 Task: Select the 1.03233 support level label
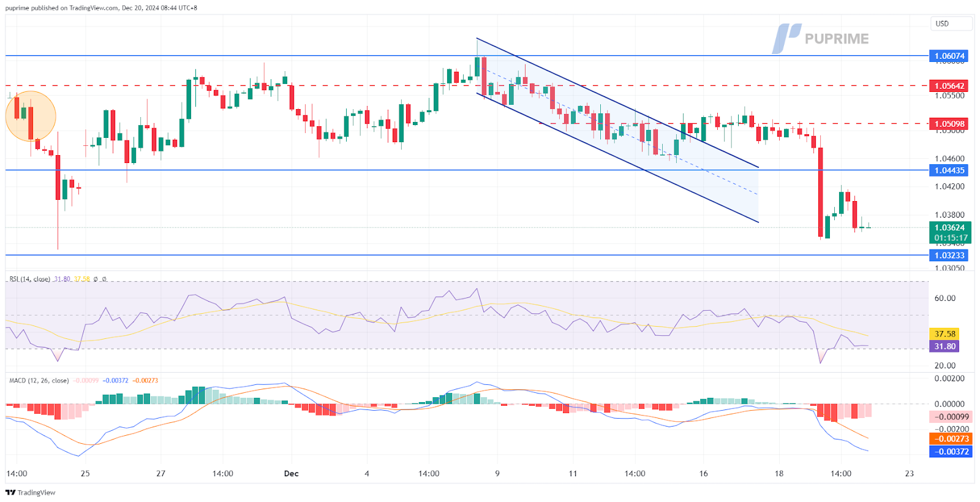click(x=949, y=255)
